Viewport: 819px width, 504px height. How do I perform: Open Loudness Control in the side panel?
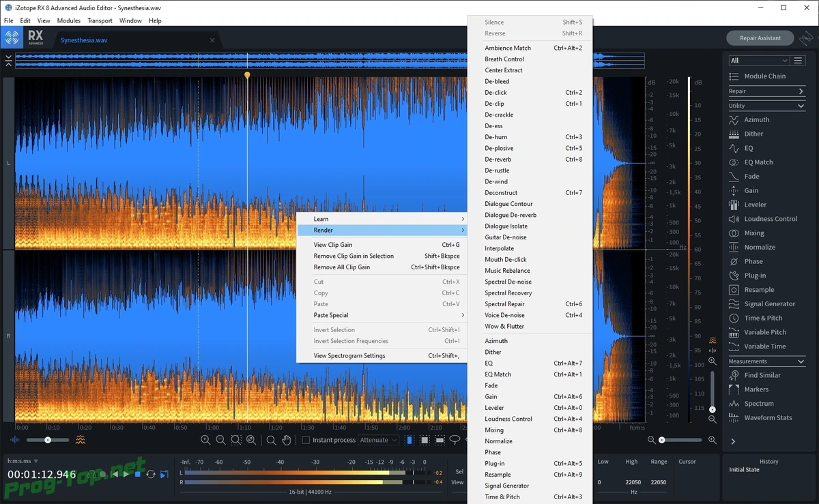(771, 219)
